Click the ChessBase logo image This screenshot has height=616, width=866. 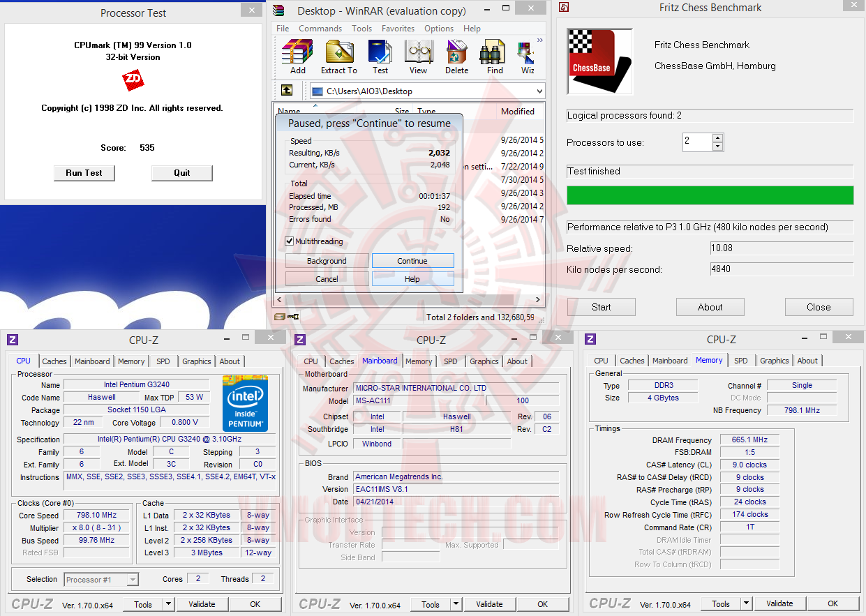(x=600, y=61)
